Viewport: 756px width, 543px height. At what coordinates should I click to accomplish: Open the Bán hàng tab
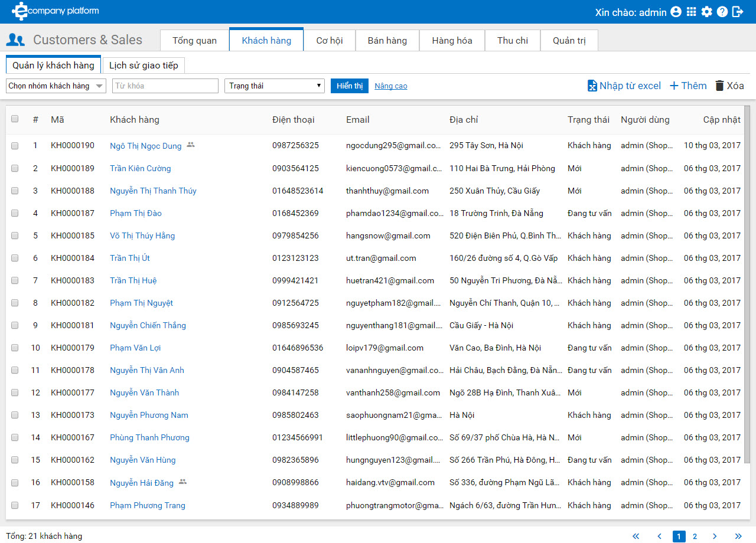(387, 40)
